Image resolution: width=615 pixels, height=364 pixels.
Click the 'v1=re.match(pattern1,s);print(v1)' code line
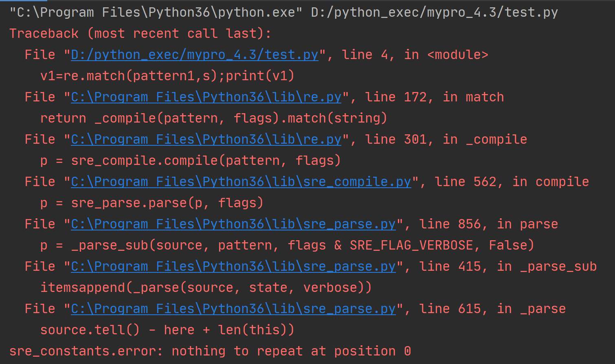[167, 76]
